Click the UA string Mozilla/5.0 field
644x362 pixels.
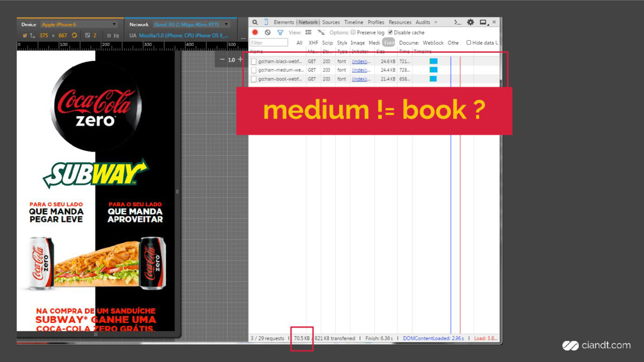[x=183, y=36]
